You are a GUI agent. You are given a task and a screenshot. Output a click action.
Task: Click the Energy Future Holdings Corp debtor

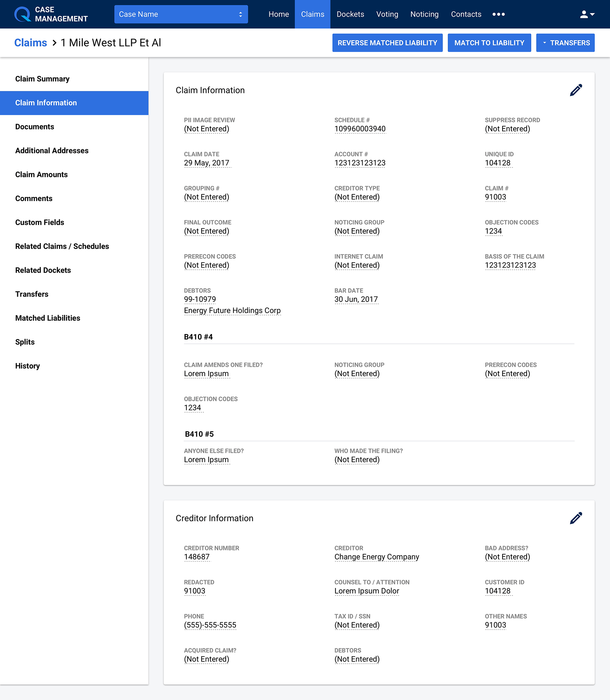click(232, 311)
